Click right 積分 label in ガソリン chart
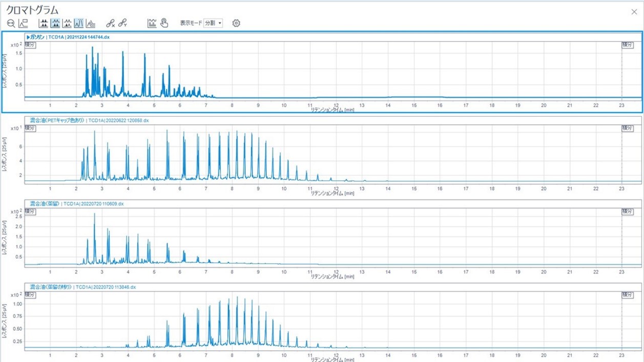Image resolution: width=644 pixels, height=362 pixels. pyautogui.click(x=628, y=45)
